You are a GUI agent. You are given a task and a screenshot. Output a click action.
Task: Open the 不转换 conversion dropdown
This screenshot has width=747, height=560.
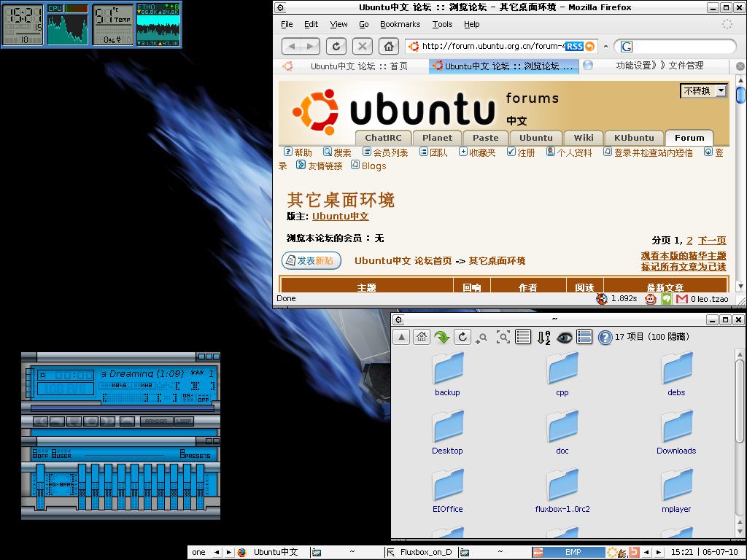(704, 90)
